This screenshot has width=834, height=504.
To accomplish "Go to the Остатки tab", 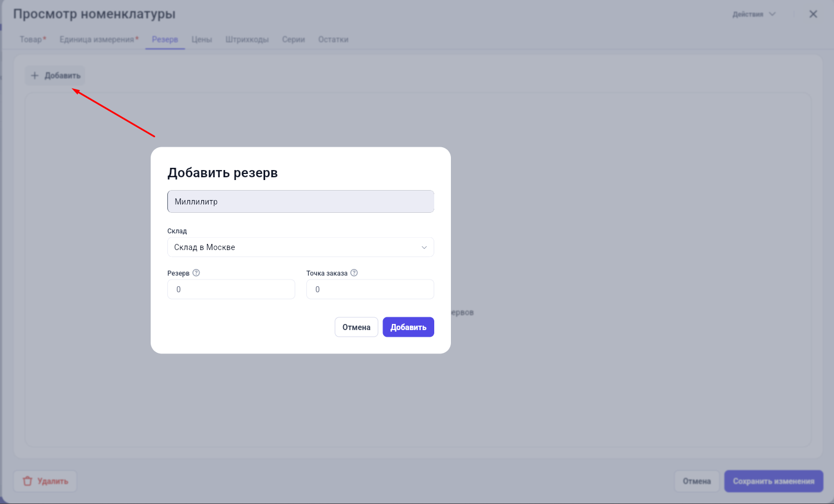I will 333,39.
